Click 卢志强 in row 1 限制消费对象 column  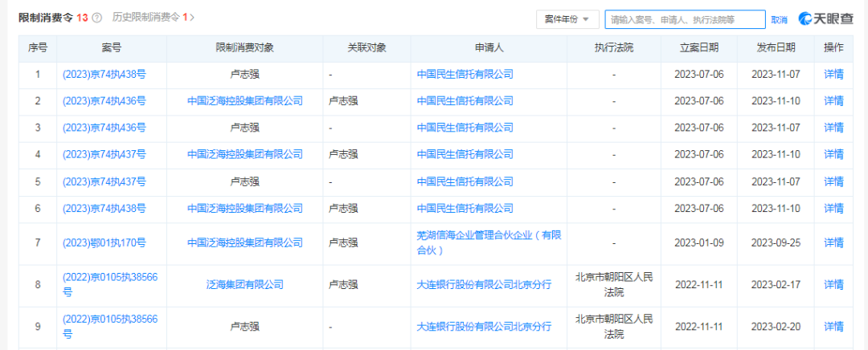point(244,74)
